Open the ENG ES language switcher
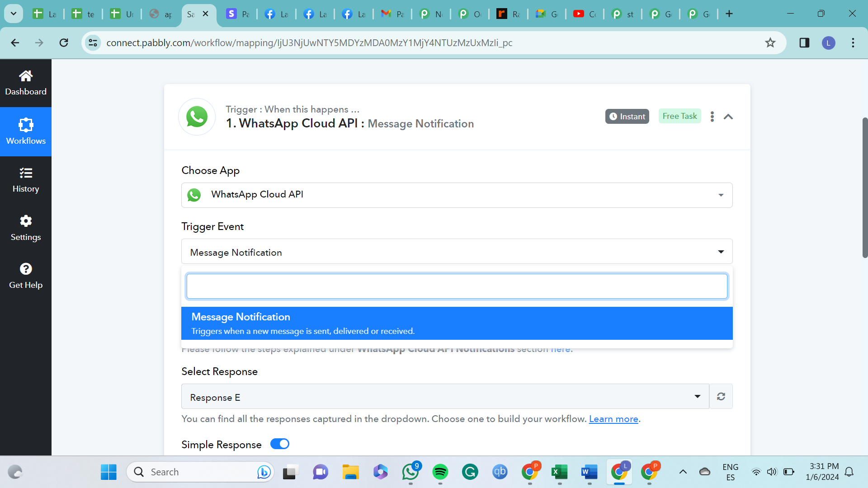Viewport: 868px width, 488px height. [x=730, y=472]
